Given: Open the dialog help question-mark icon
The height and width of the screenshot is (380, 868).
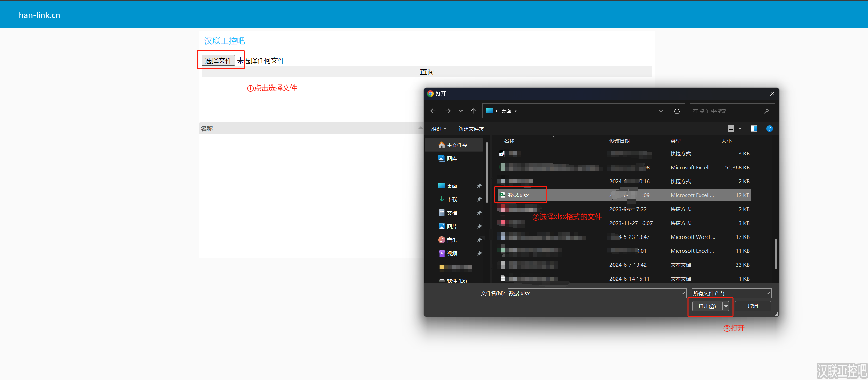Looking at the screenshot, I should (770, 128).
